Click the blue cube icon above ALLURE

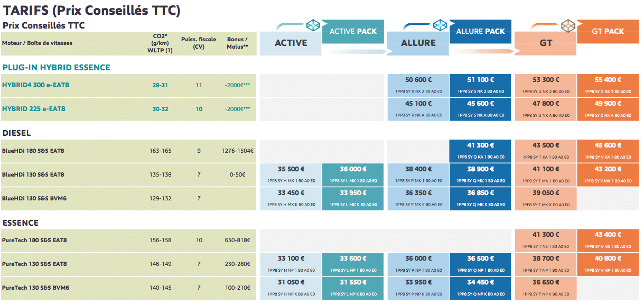tap(441, 25)
